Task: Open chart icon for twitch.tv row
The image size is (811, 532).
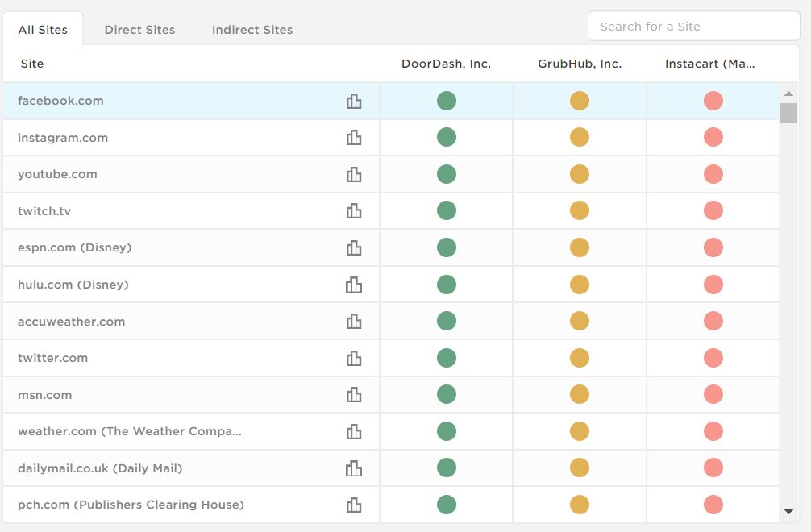Action: (354, 211)
